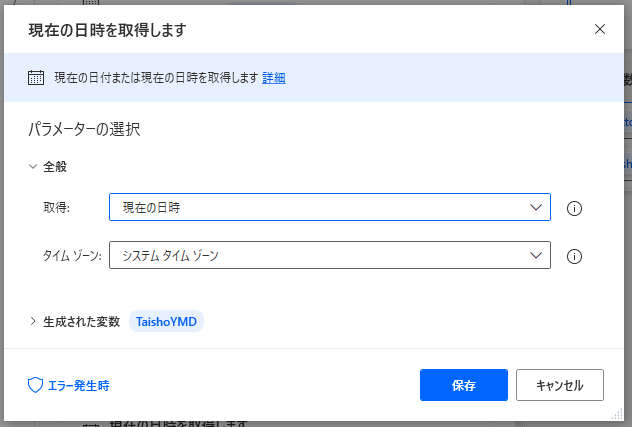Viewport: 632px width, 427px height.
Task: Expand the 生成された変数 section
Action: 33,321
